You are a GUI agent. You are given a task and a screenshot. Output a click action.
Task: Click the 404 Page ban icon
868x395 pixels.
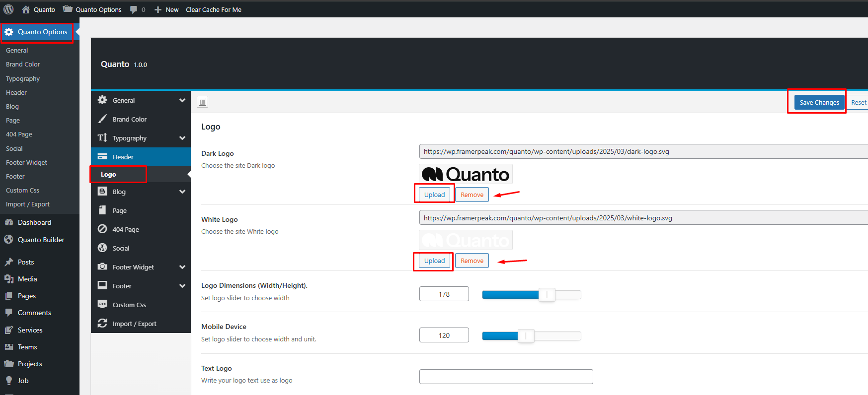pos(102,229)
